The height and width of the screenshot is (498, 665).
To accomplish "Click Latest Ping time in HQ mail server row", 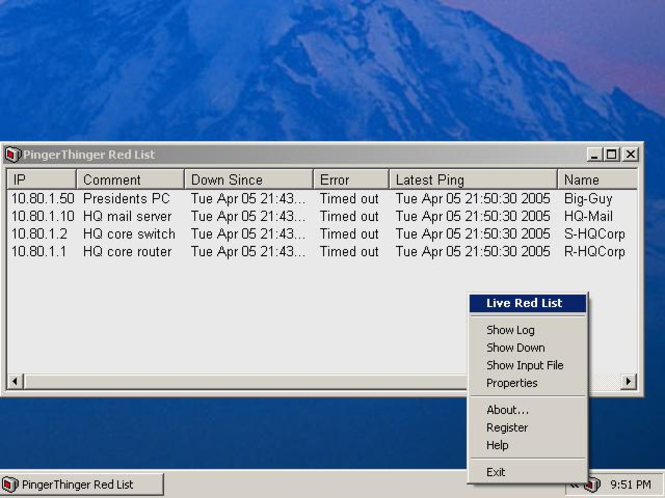I will 473,216.
